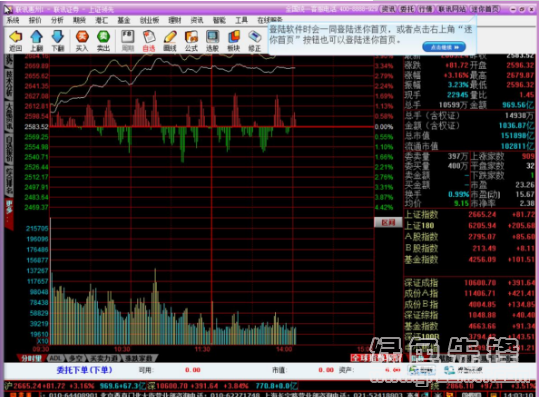Screen dimensions: 539x397
Task: Click the 区间 button beside the chart
Action: (388, 222)
